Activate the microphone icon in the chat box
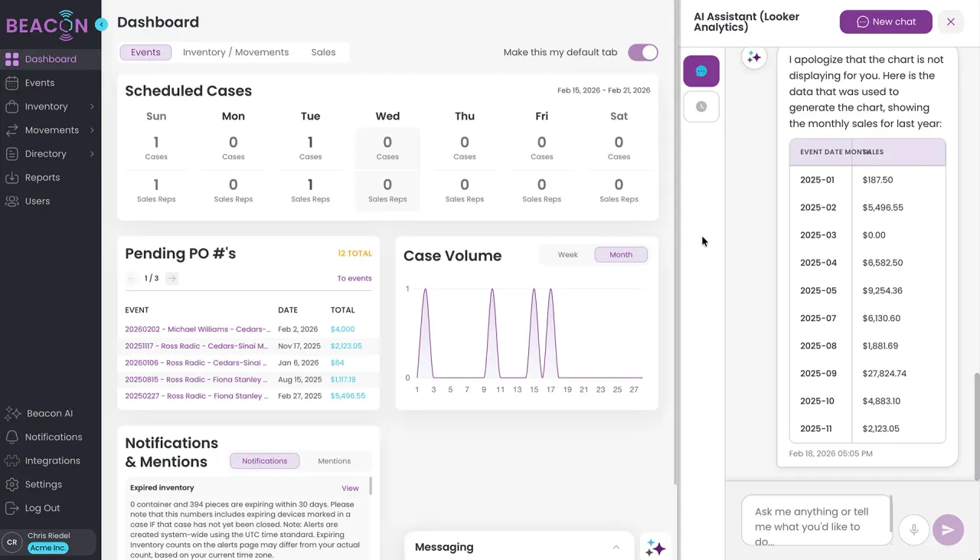 (x=913, y=529)
